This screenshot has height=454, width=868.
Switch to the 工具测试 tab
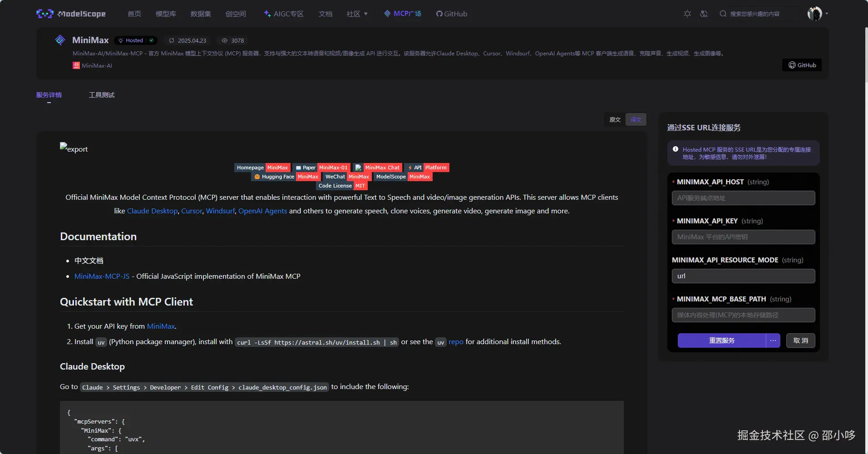102,95
